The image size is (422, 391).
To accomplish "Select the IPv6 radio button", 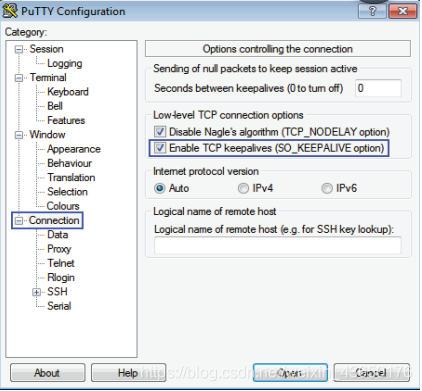I will click(x=327, y=188).
